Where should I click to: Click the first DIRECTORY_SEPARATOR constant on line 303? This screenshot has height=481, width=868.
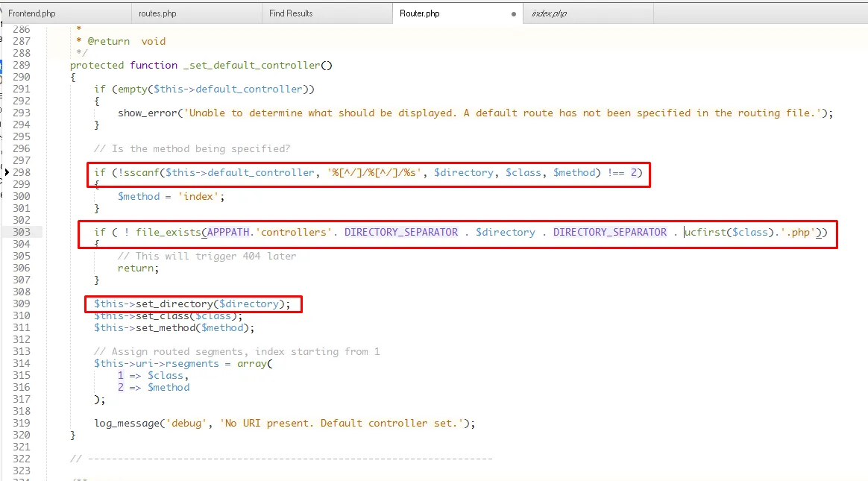(x=401, y=233)
